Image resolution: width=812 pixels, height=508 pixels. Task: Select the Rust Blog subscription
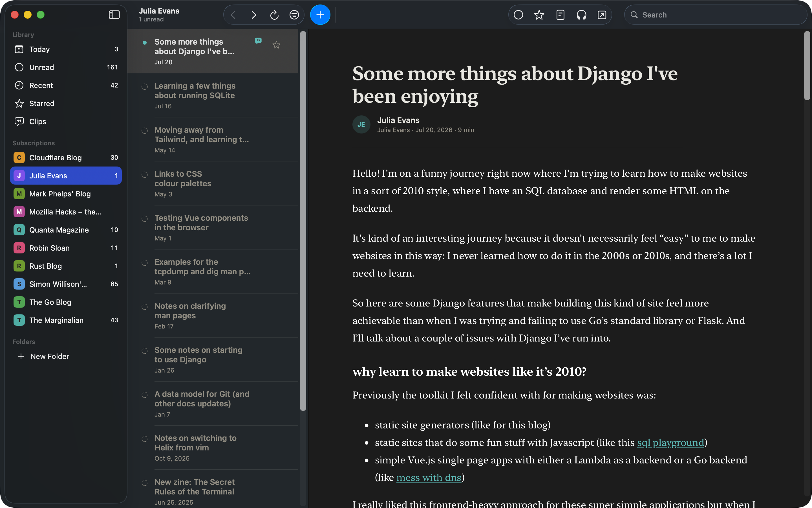(x=66, y=266)
